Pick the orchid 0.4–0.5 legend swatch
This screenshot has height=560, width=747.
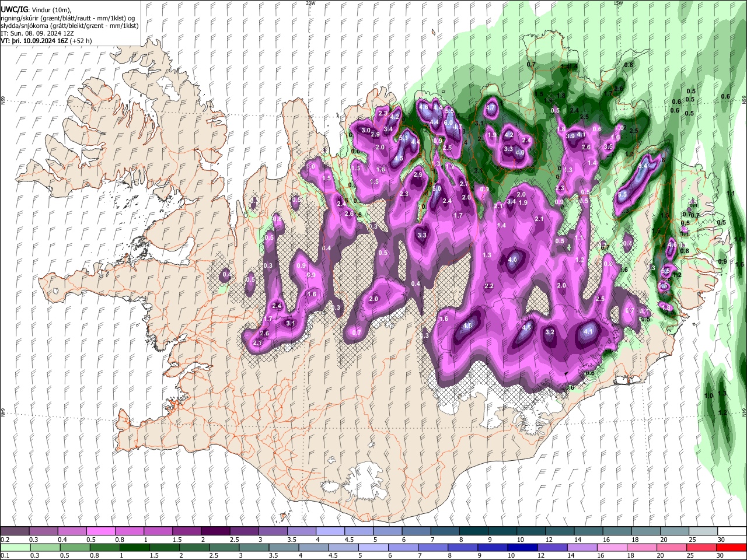coord(72,531)
